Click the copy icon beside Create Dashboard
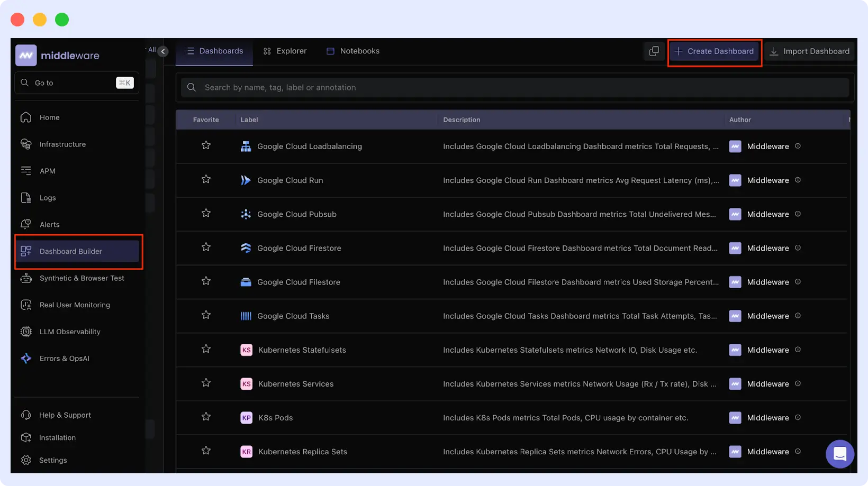This screenshot has width=868, height=486. click(x=654, y=51)
